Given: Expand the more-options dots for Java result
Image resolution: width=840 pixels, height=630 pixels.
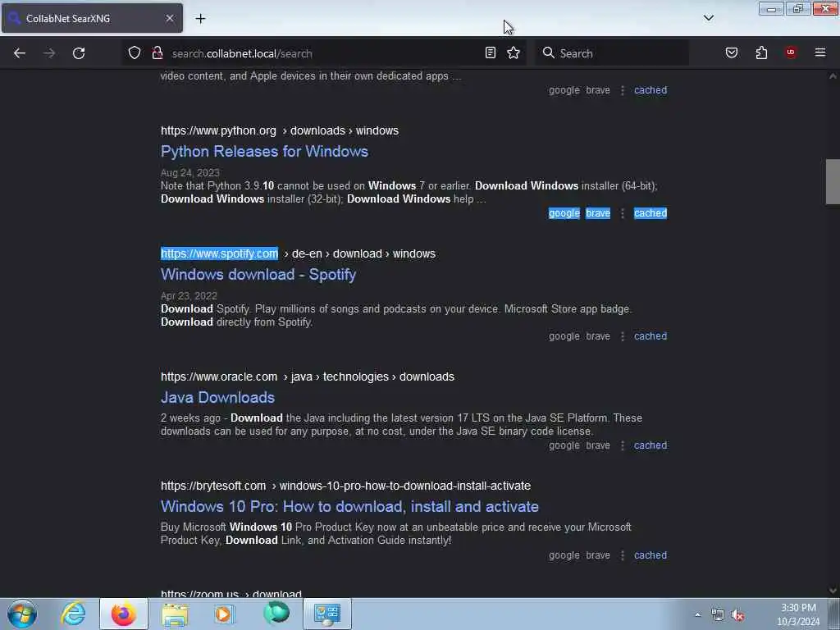Looking at the screenshot, I should tap(622, 445).
